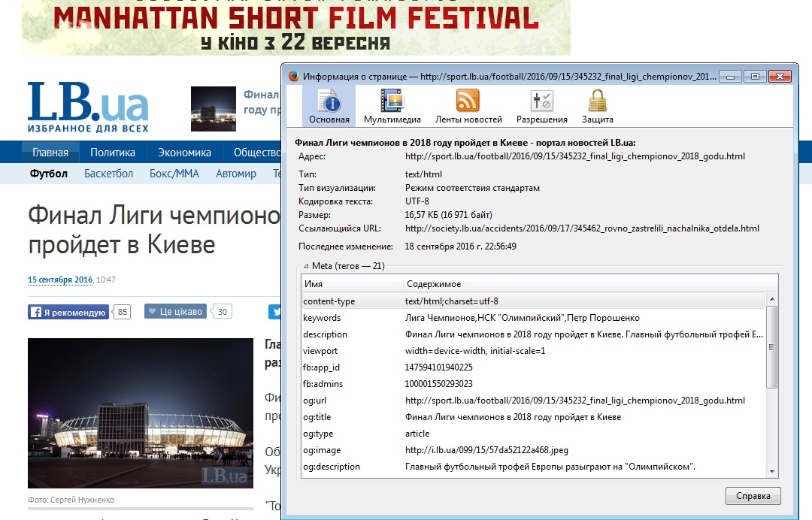Open the Политика menu item
Viewport: 812px width, 520px height.
tap(113, 153)
